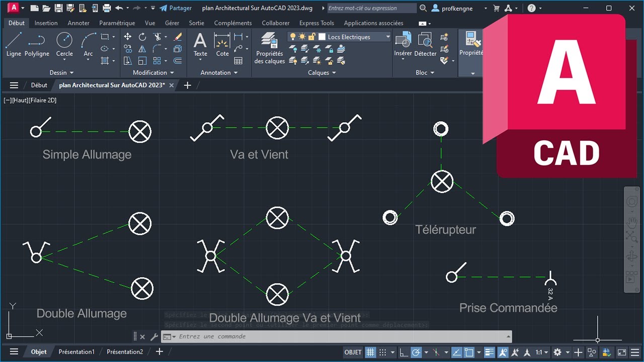Click the OBJET model space button

353,352
